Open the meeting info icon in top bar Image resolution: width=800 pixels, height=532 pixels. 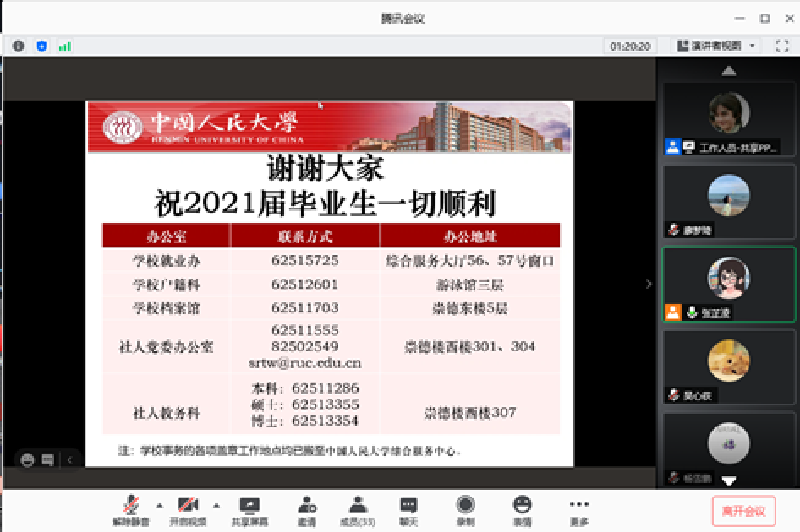[x=18, y=46]
